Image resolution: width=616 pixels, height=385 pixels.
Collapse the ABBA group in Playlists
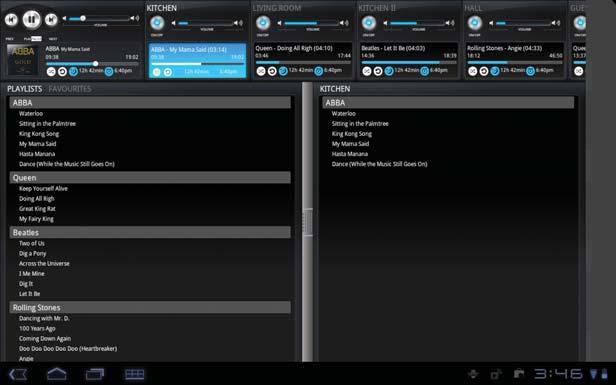coord(150,103)
